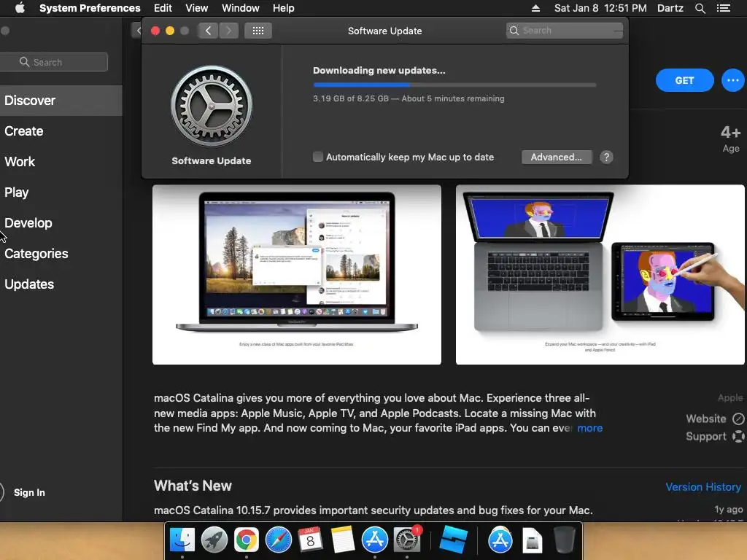Viewport: 747px width, 560px height.
Task: Click the eject icon in the menu bar
Action: click(535, 8)
